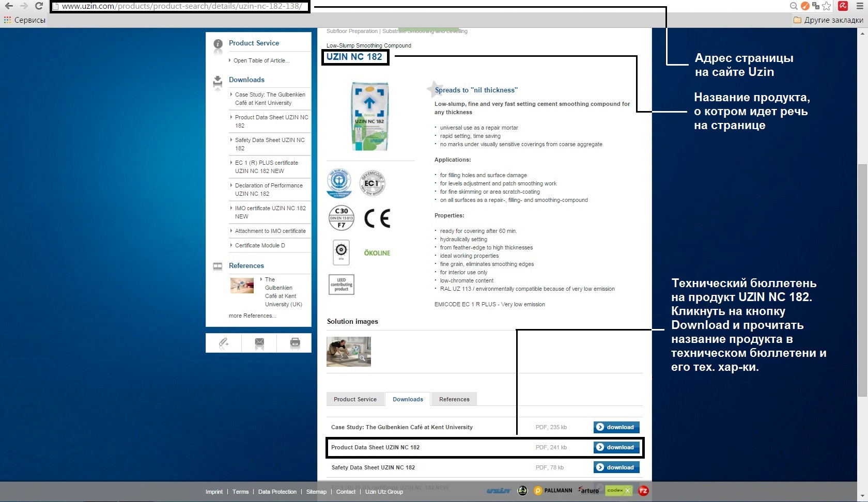Expand the Open Table of Article link
The width and height of the screenshot is (868, 502).
click(261, 60)
